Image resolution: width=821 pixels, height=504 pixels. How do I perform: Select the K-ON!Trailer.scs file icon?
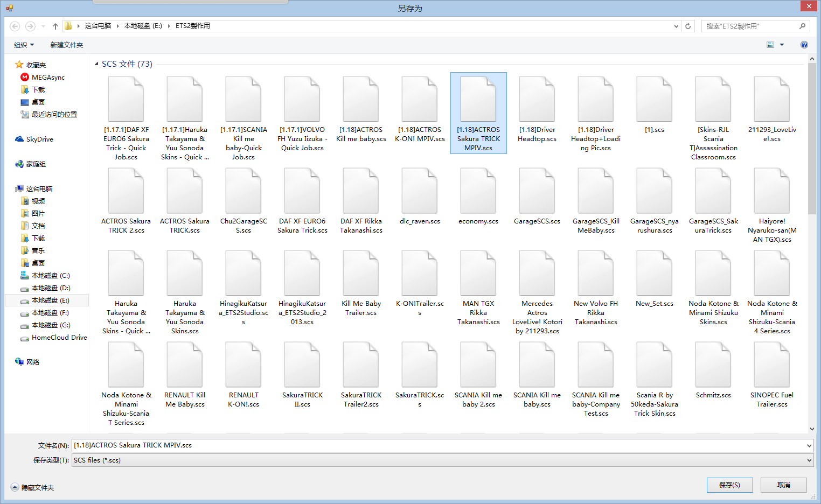420,274
